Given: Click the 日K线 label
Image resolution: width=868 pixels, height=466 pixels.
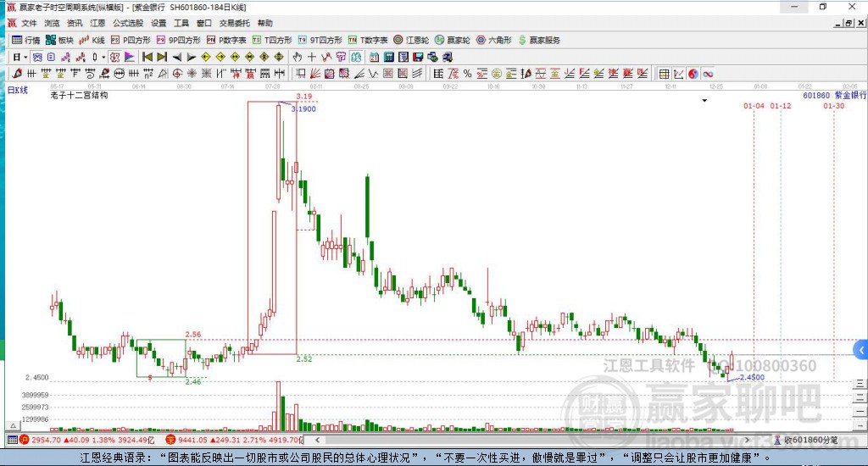Looking at the screenshot, I should tap(17, 90).
